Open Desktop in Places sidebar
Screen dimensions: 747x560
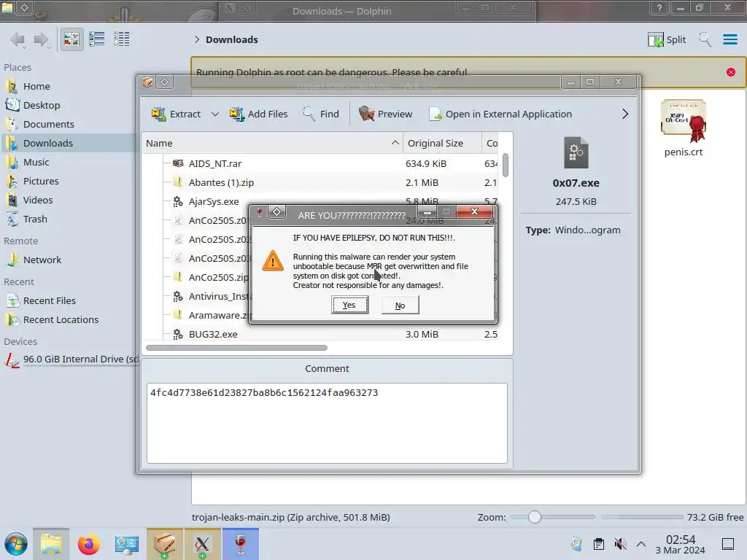[x=69, y=105]
